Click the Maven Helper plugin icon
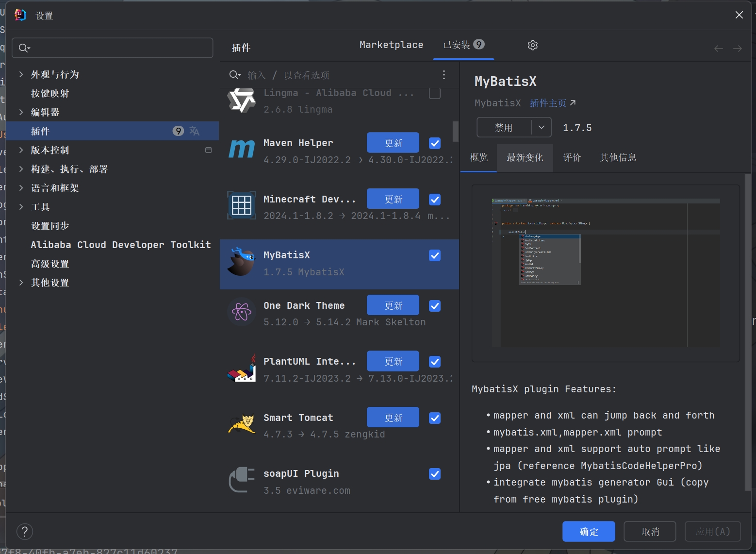Viewport: 756px width, 554px height. 241,149
